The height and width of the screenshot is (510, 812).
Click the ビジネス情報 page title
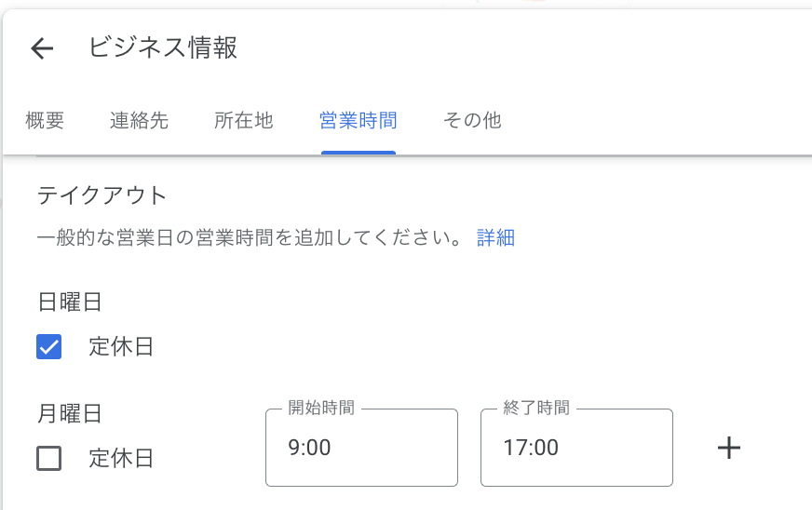(x=163, y=48)
